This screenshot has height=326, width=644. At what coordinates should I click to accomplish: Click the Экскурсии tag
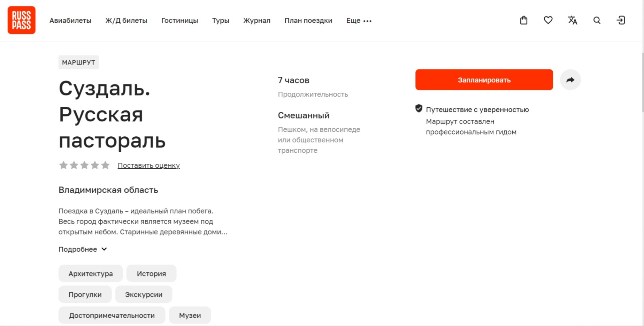[144, 295]
